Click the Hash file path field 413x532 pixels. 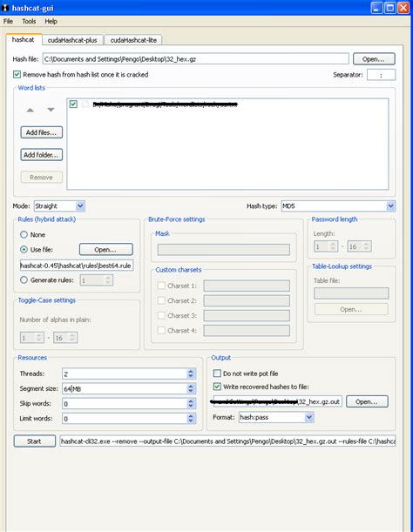[196, 59]
